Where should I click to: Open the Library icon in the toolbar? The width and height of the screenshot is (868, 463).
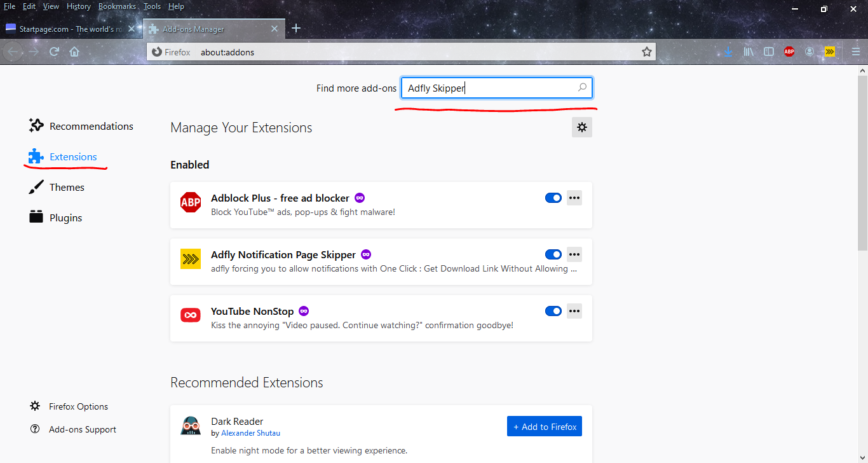(749, 52)
